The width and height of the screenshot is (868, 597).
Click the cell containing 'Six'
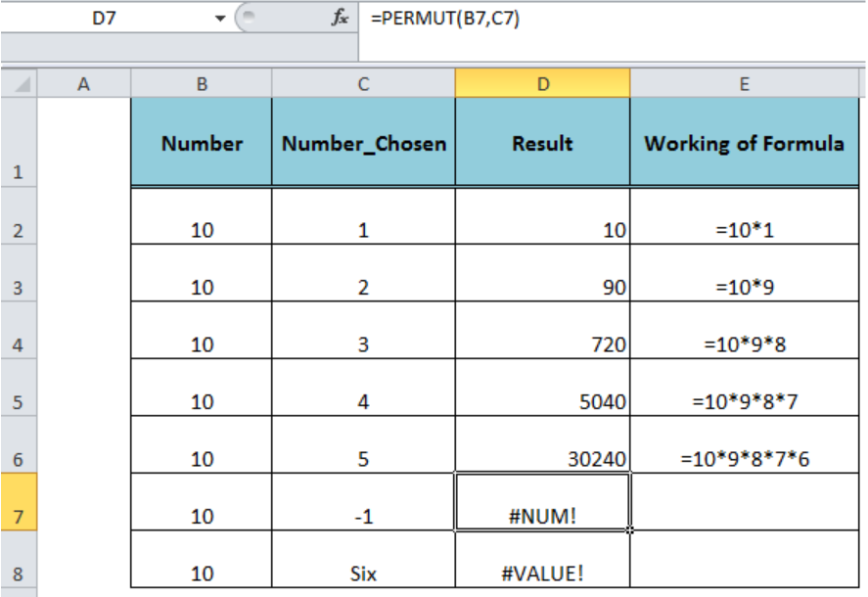363,560
